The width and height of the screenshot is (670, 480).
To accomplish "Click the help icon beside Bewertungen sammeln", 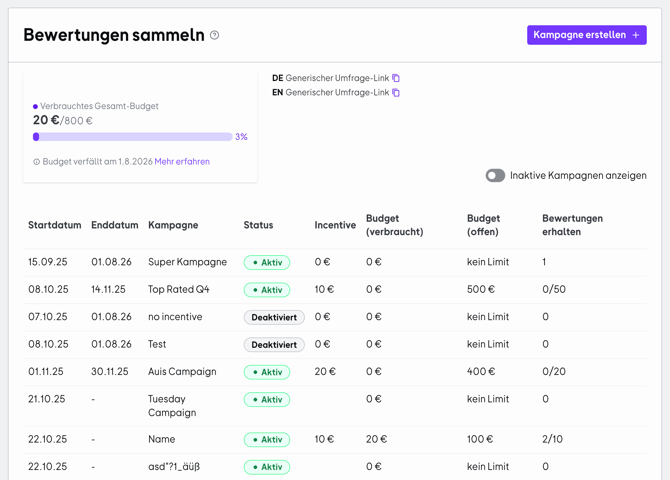I will pyautogui.click(x=214, y=35).
